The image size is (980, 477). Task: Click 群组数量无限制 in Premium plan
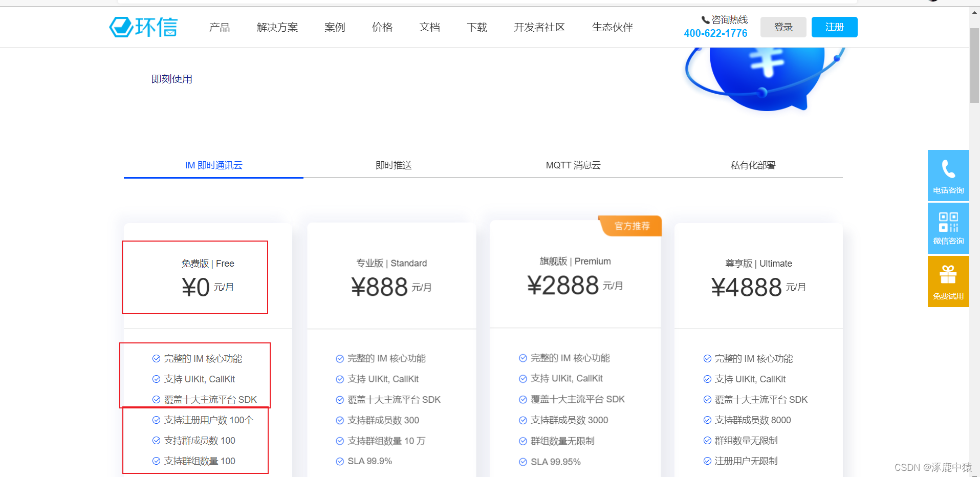(562, 441)
